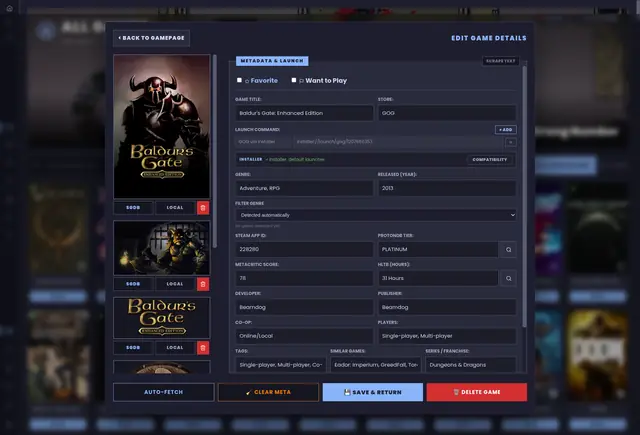This screenshot has width=640, height=435.
Task: Save and return to game
Action: click(373, 392)
